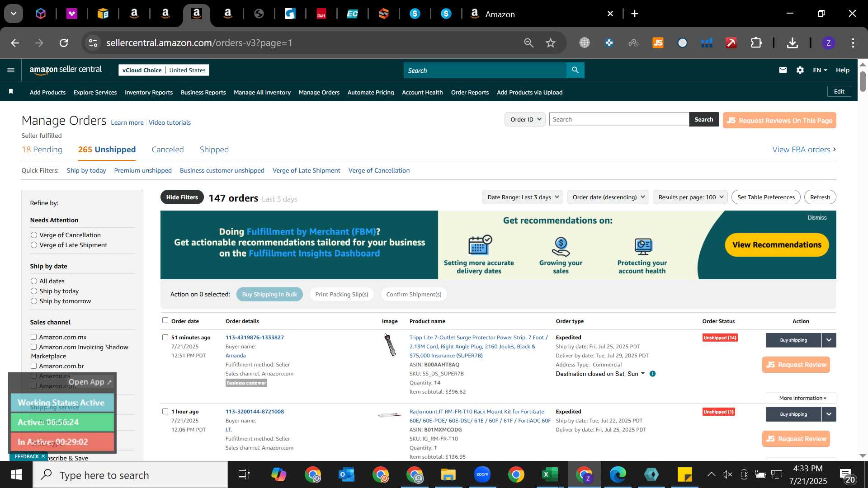Select All dates radio option
The image size is (868, 488).
tap(34, 281)
